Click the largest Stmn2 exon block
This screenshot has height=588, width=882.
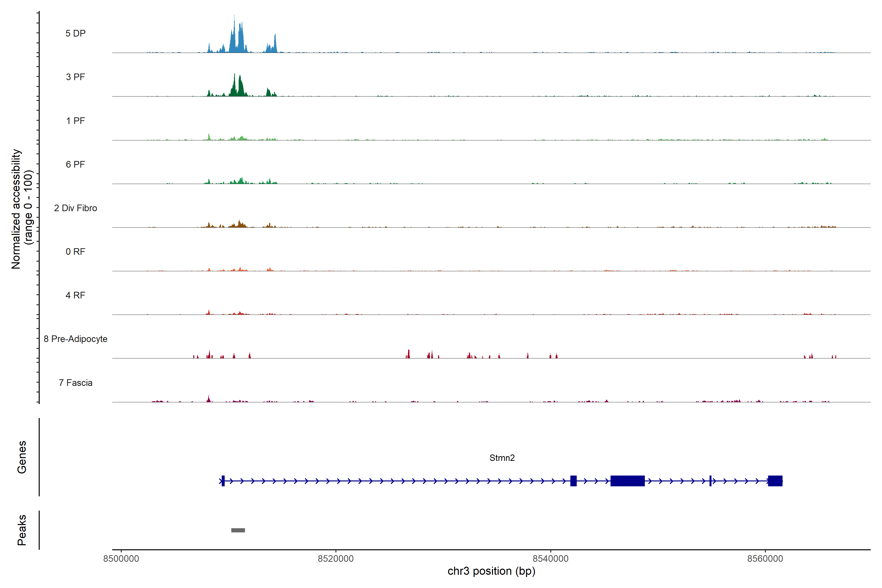[x=627, y=481]
